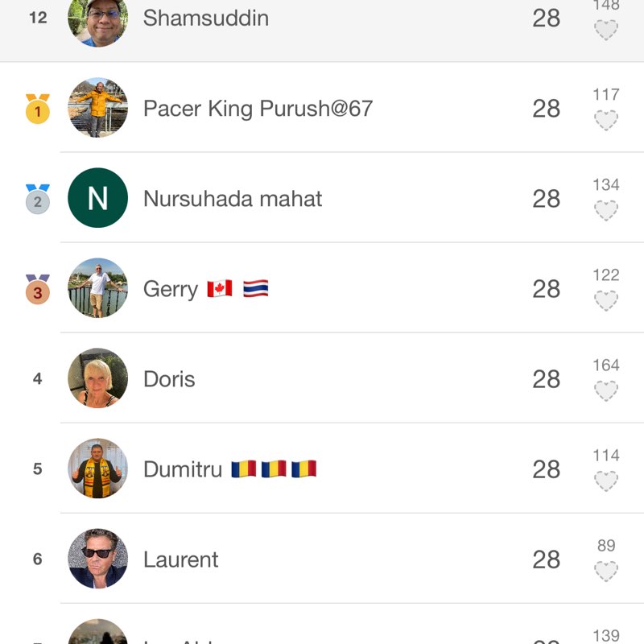The height and width of the screenshot is (644, 644).
Task: Open Doris's profile photo
Action: (x=97, y=378)
